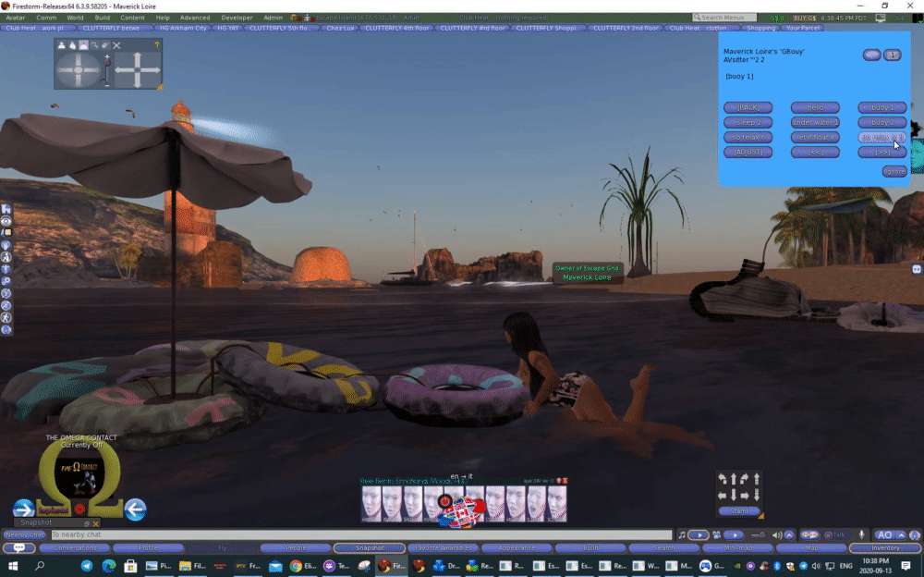Select the let it float 8 animation
Image resolution: width=924 pixels, height=577 pixels.
tap(815, 137)
